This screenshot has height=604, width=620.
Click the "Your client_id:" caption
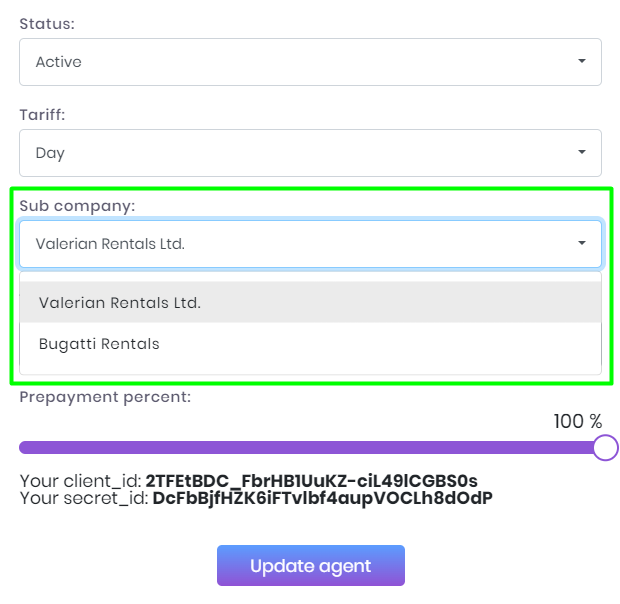[x=81, y=481]
